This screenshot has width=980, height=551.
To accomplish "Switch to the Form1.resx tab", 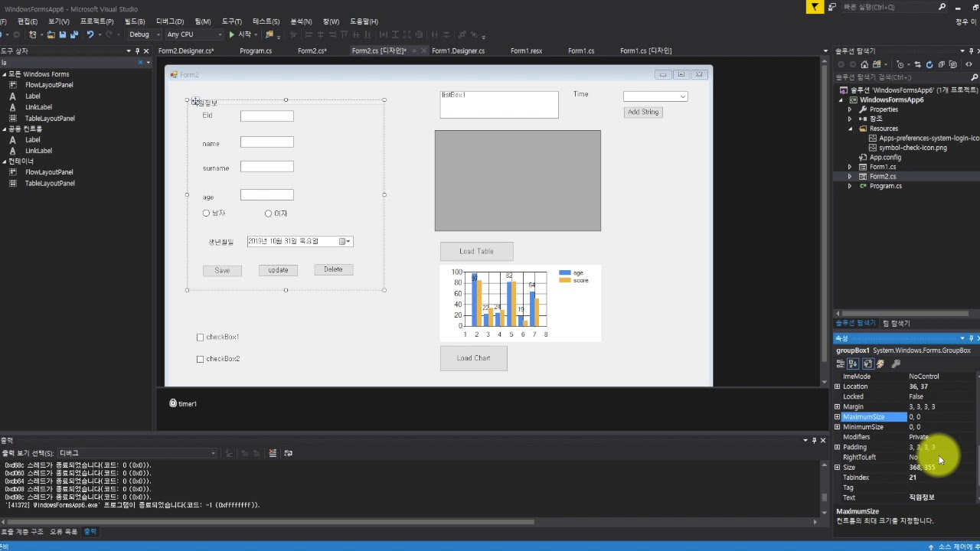I will 526,51.
